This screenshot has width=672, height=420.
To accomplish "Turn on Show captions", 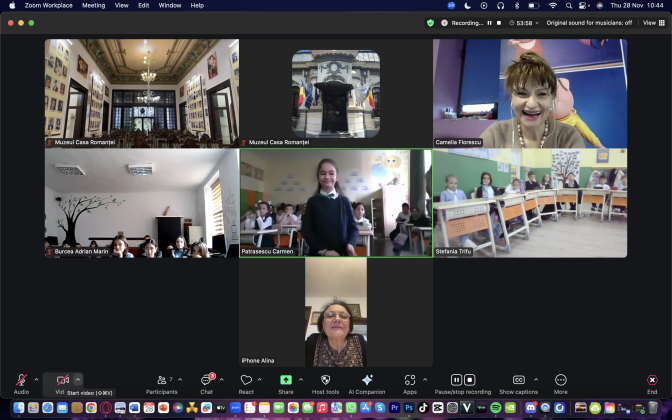I will [518, 381].
